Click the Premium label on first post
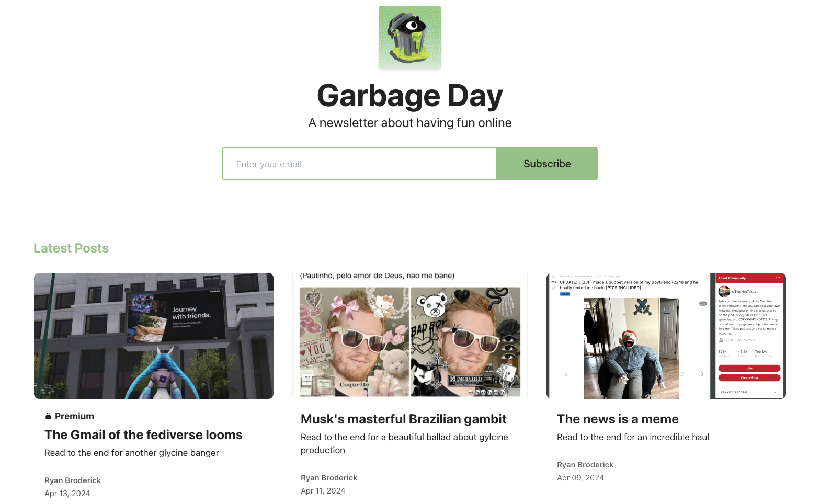 [x=74, y=416]
